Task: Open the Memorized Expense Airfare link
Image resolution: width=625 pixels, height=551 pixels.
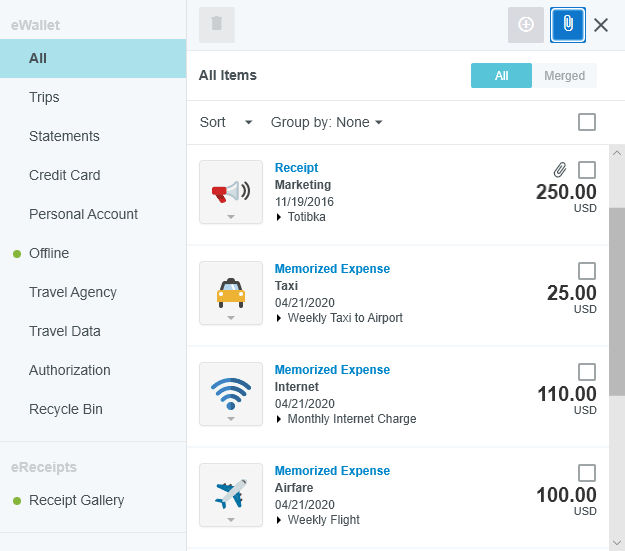Action: click(332, 470)
